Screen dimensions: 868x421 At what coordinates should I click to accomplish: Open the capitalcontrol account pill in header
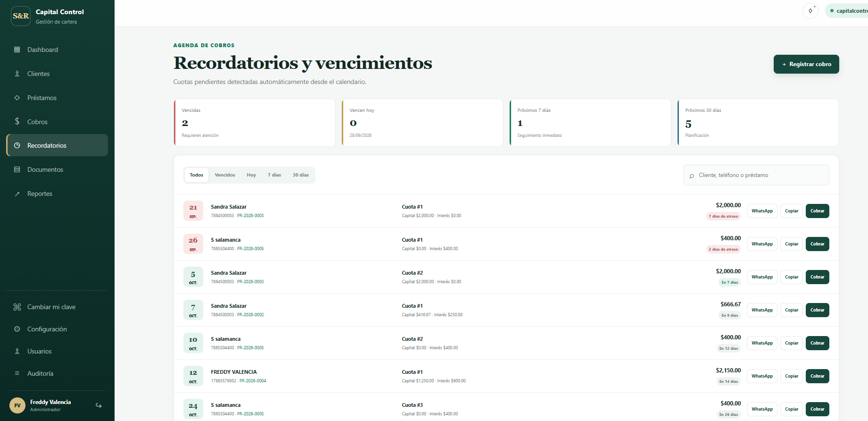pyautogui.click(x=847, y=11)
